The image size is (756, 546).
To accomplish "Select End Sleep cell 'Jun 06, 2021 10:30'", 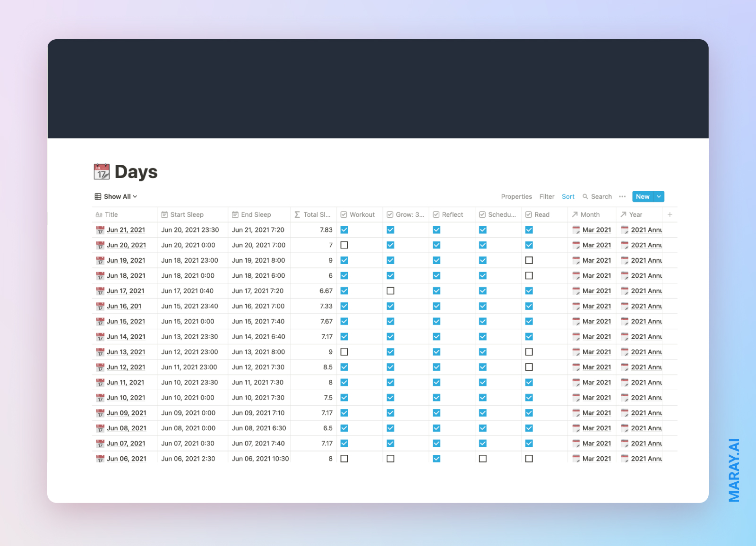I will 260,459.
